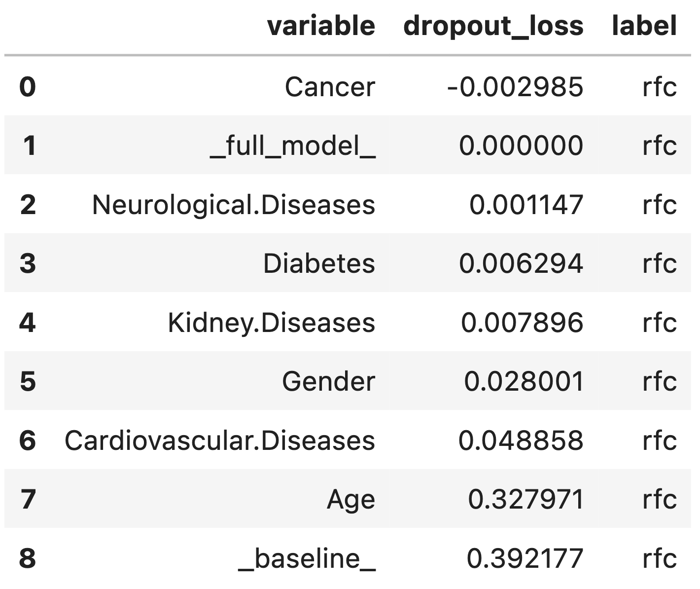Click the -0.002985 dropout loss value

[515, 87]
